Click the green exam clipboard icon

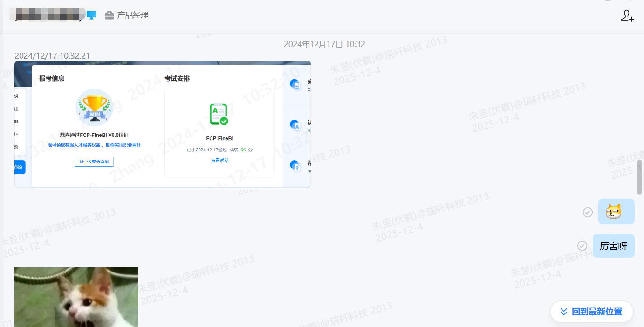click(219, 114)
